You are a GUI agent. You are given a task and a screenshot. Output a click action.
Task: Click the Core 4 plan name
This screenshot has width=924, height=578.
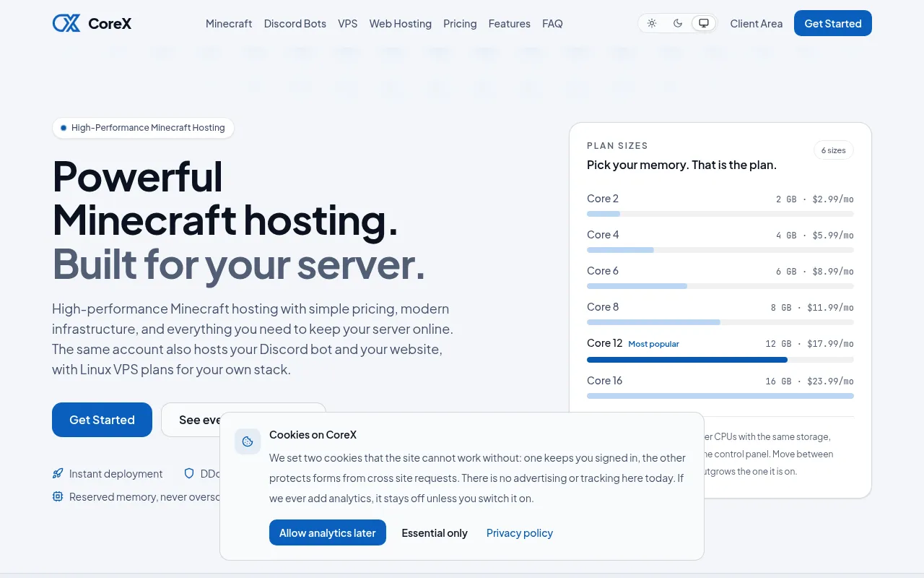[603, 235]
